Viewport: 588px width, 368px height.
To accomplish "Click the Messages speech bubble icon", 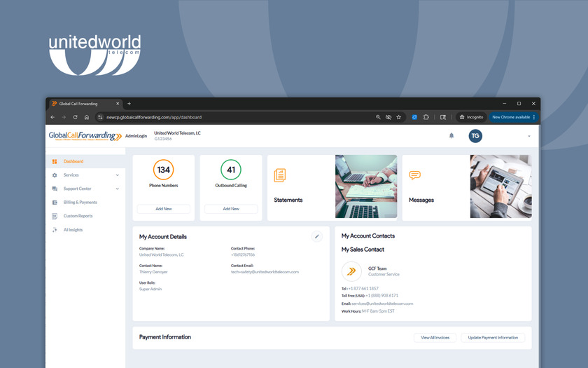I will click(414, 175).
